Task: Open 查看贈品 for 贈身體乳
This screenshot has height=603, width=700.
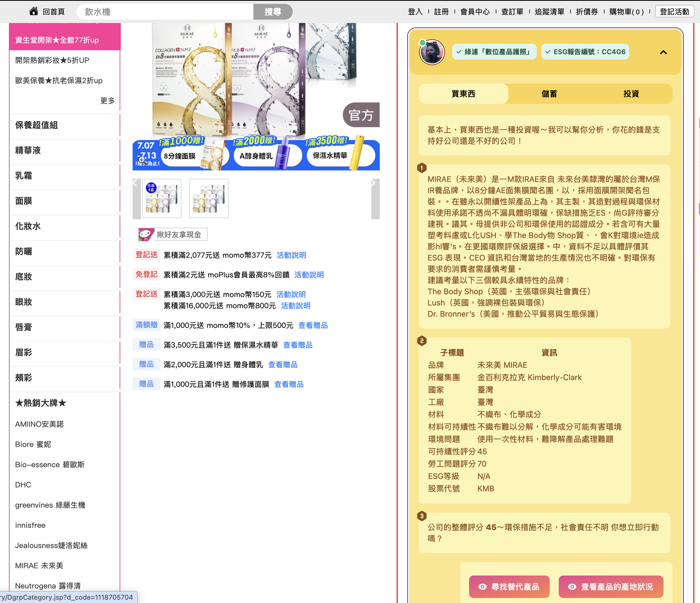Action: coord(283,365)
